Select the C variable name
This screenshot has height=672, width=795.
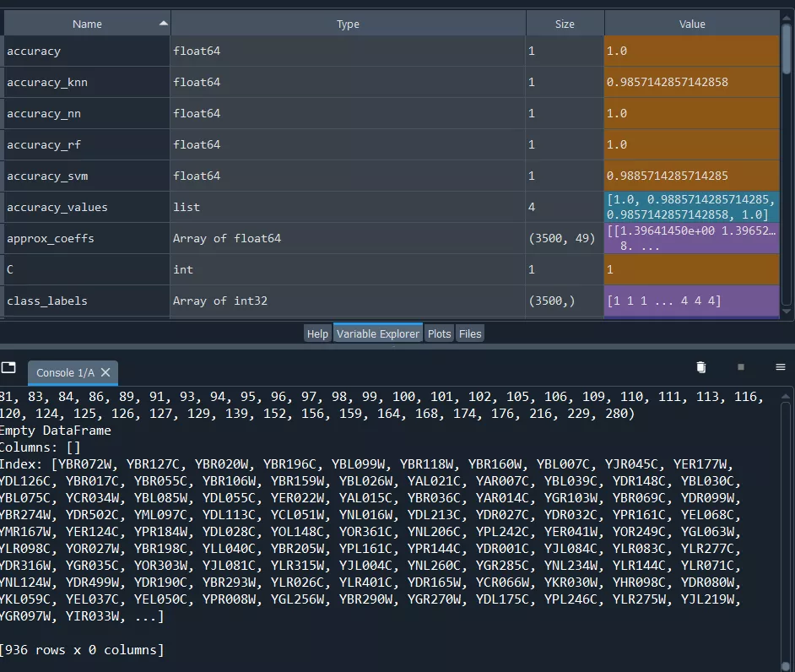10,269
